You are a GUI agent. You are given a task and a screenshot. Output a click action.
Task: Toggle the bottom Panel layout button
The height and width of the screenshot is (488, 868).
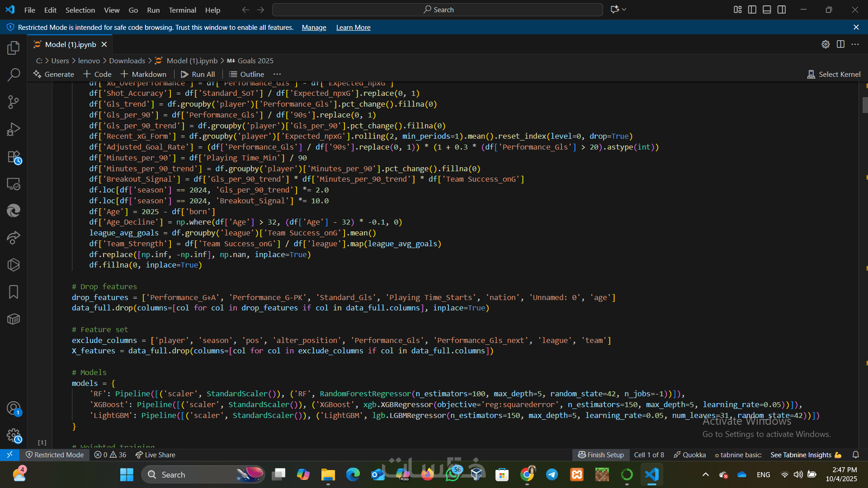click(x=767, y=9)
